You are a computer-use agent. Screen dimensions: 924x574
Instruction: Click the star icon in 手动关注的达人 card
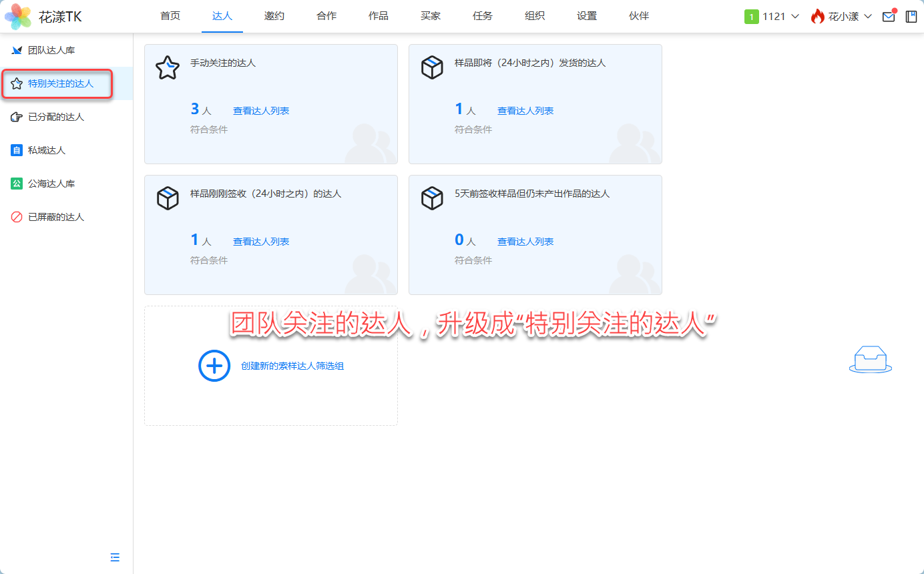click(168, 68)
